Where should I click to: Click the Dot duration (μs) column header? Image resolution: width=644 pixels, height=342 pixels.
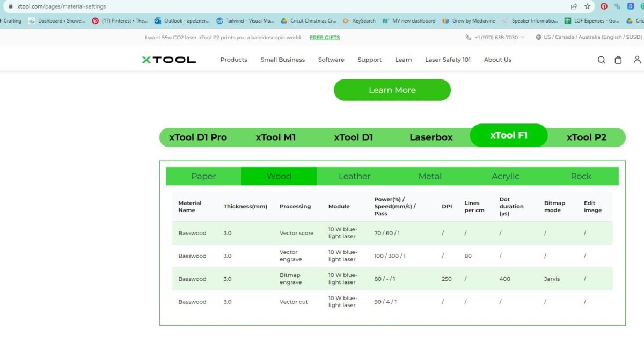point(511,206)
